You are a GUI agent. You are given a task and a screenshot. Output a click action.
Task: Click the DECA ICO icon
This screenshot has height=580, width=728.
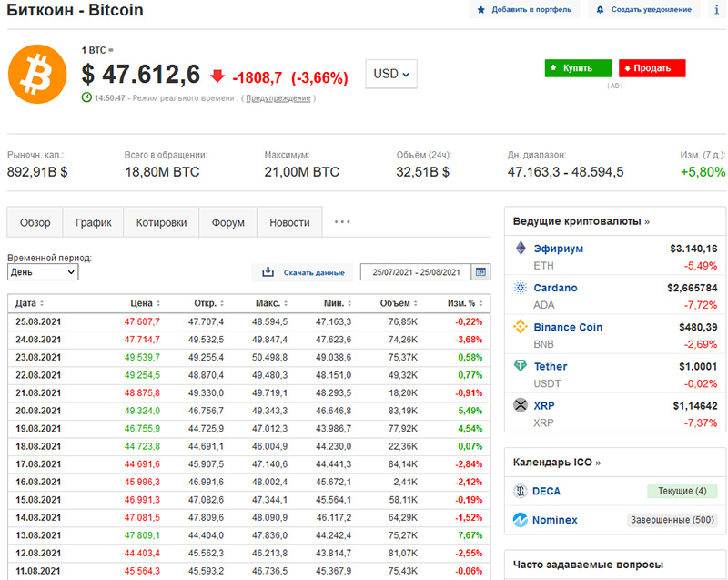pyautogui.click(x=520, y=491)
